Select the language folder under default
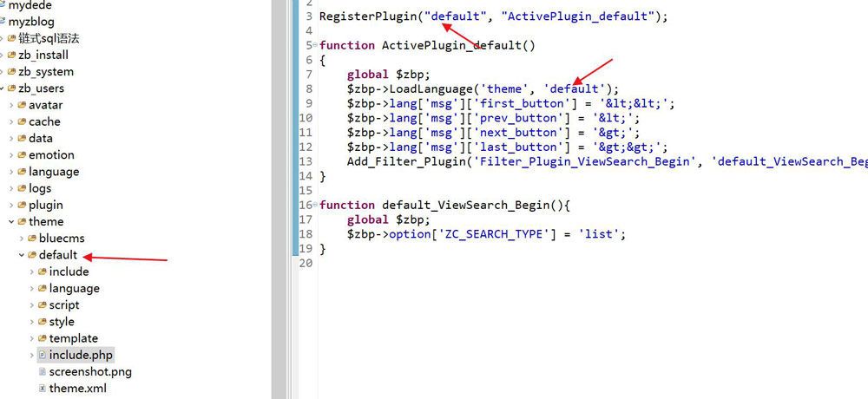The height and width of the screenshot is (399, 868). point(74,288)
